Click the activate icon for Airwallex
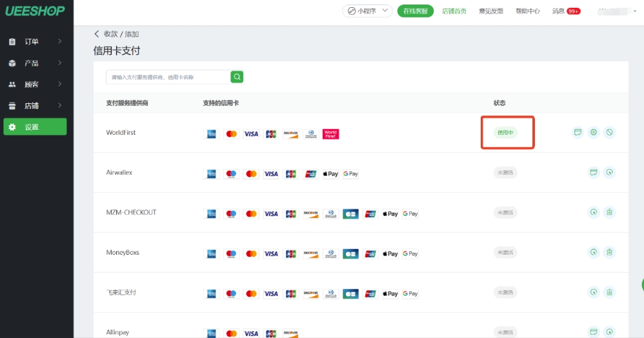 [x=610, y=173]
